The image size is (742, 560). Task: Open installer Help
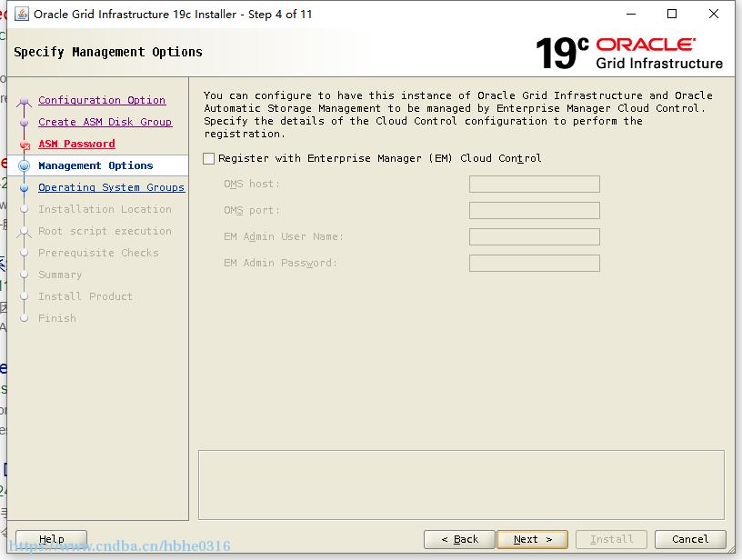(51, 539)
